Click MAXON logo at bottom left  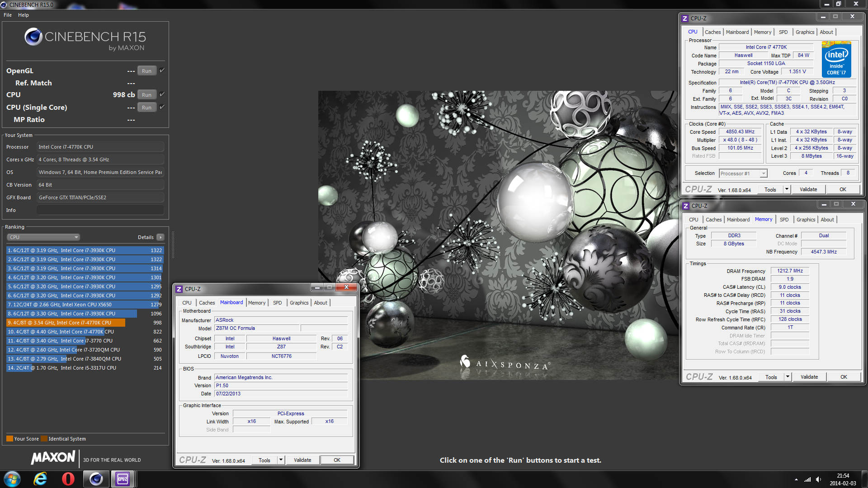[53, 458]
